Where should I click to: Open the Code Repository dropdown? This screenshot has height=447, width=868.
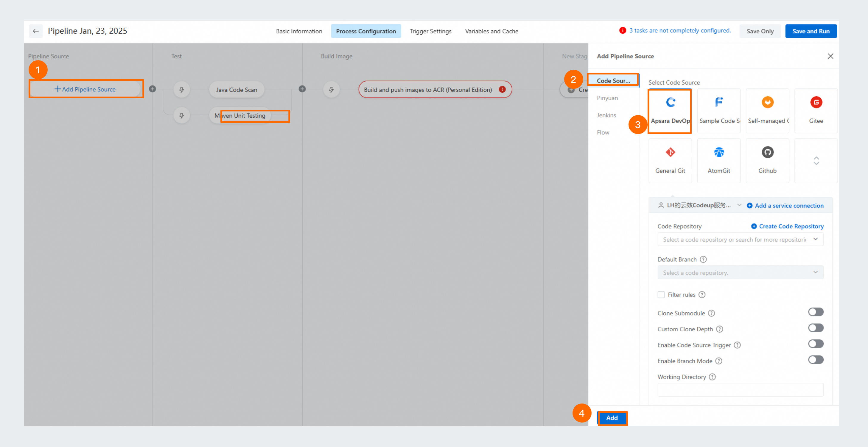pos(740,239)
